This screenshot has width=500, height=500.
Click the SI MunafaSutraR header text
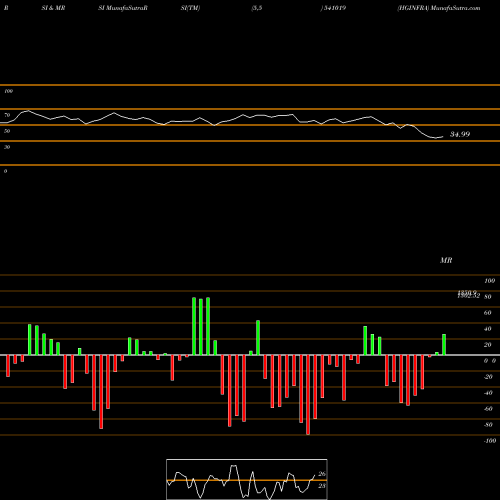[123, 8]
